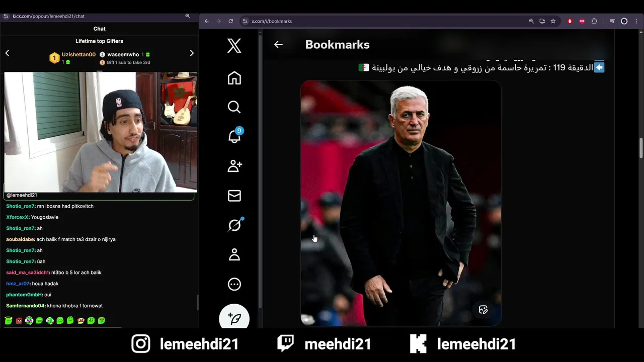Insert the red angry face emote
The width and height of the screenshot is (644, 362).
coord(19,320)
